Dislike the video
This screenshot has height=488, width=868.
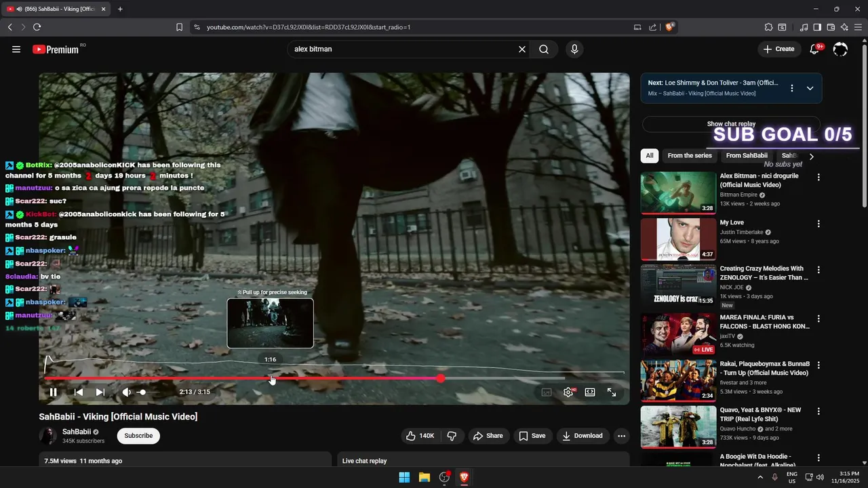(452, 436)
